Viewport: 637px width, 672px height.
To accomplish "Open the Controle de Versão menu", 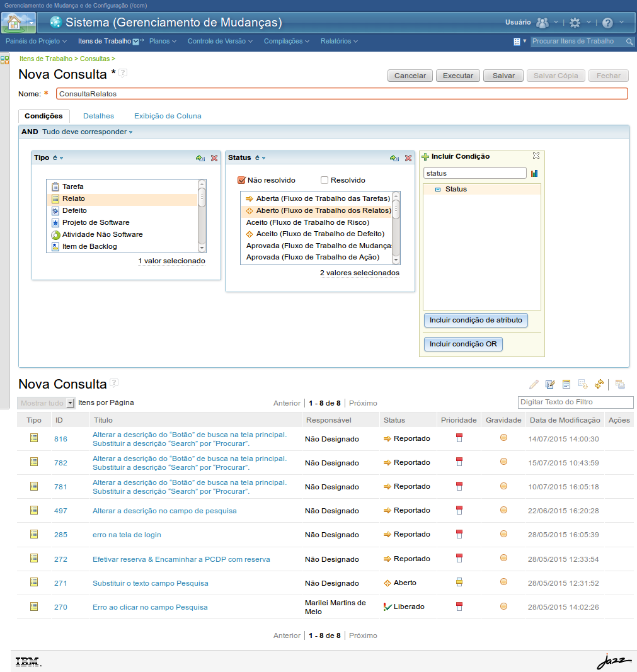I will [220, 41].
